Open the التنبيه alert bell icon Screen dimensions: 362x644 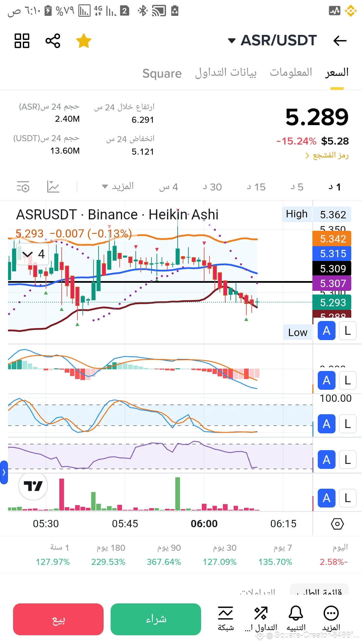coord(296,619)
